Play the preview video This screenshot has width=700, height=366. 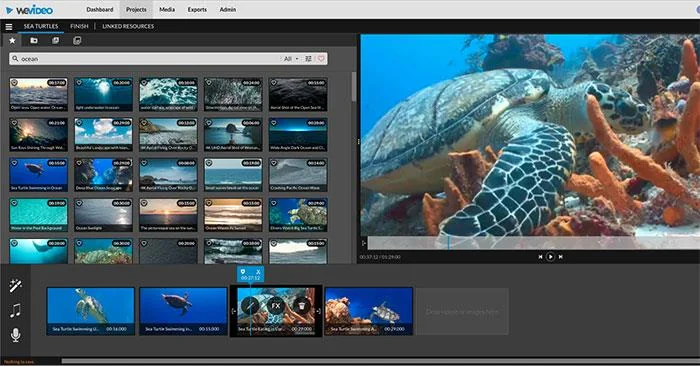[550, 257]
